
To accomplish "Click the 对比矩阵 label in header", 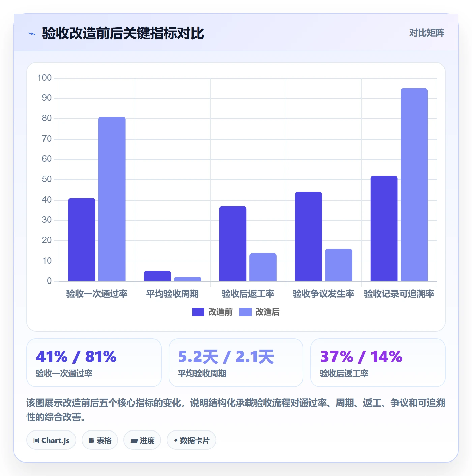I will tap(426, 33).
